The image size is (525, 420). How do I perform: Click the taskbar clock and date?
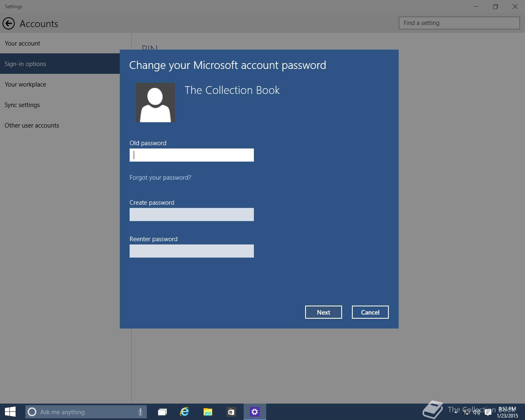[507, 412]
